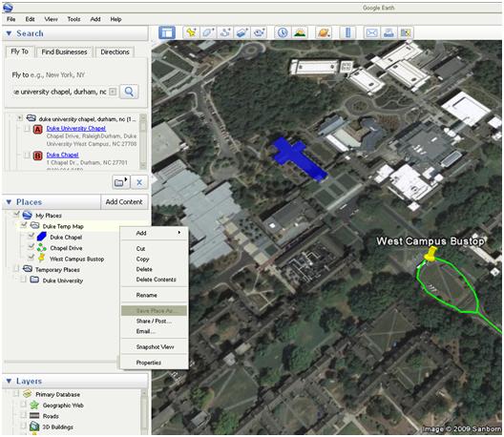Screen dimensions: 504x437
Task: Click the search results scrollbar
Action: 143,141
